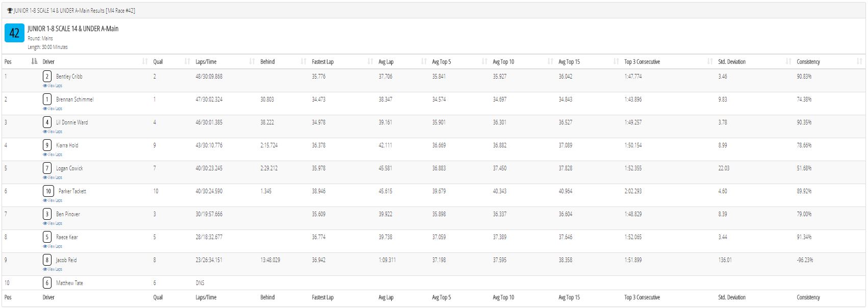Image resolution: width=868 pixels, height=308 pixels.
Task: Click consistency value -96.23%
Action: [805, 260]
